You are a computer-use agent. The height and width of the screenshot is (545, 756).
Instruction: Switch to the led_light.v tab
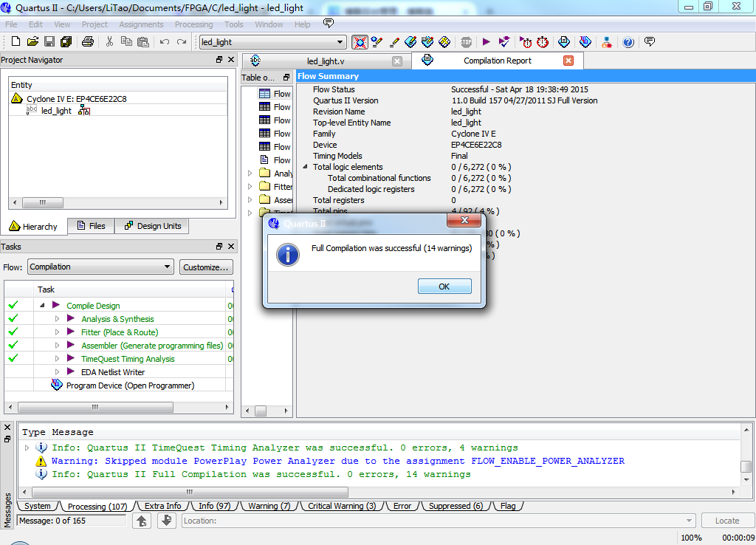(326, 61)
